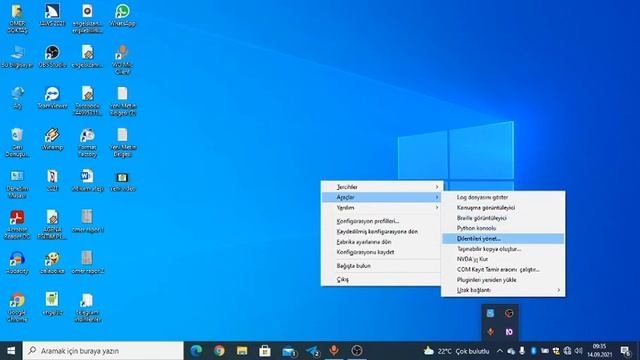Screen dimensions: 640x360
Task: Switch to OBS Studio on taskbar
Action: pos(357,351)
